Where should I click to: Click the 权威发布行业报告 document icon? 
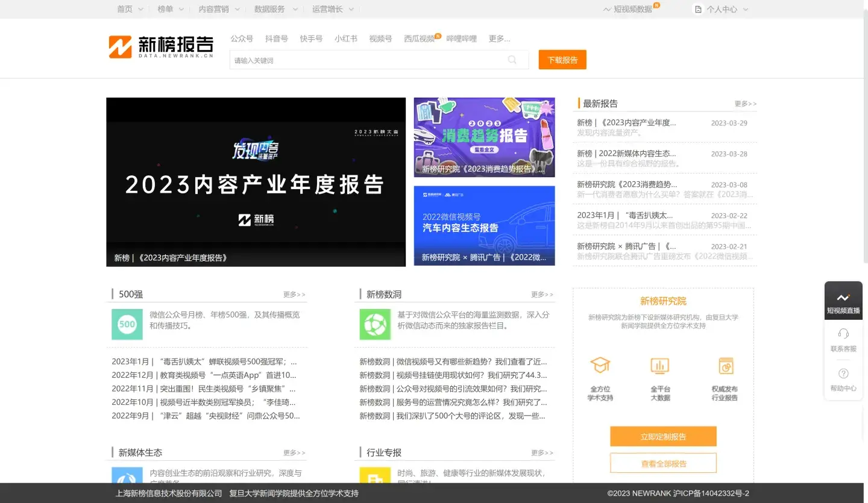[x=726, y=366]
